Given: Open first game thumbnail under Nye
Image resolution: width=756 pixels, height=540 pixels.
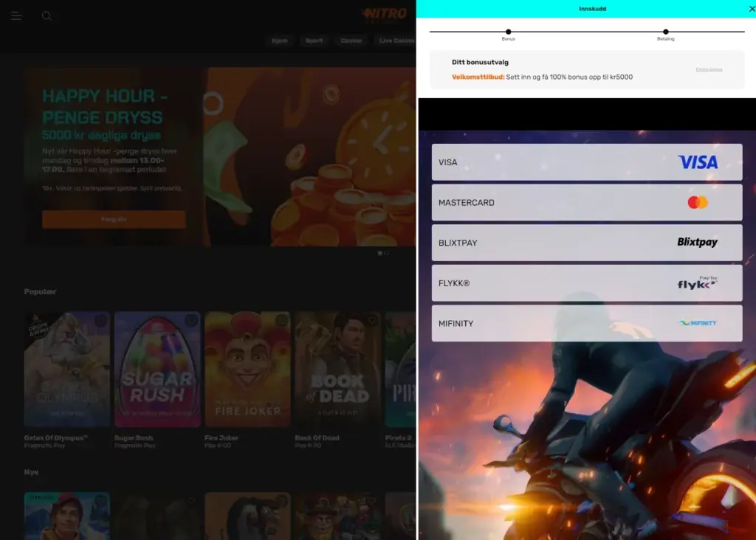Looking at the screenshot, I should tap(67, 516).
